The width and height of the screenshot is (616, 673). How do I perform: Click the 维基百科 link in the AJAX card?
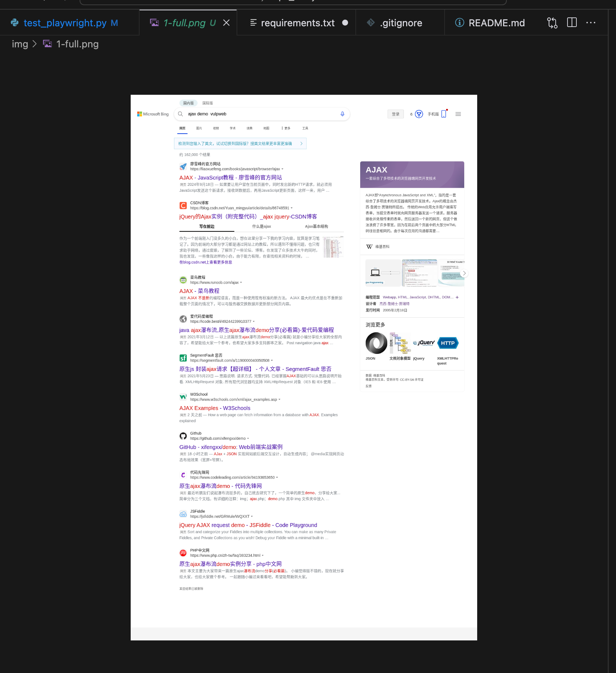coord(382,247)
